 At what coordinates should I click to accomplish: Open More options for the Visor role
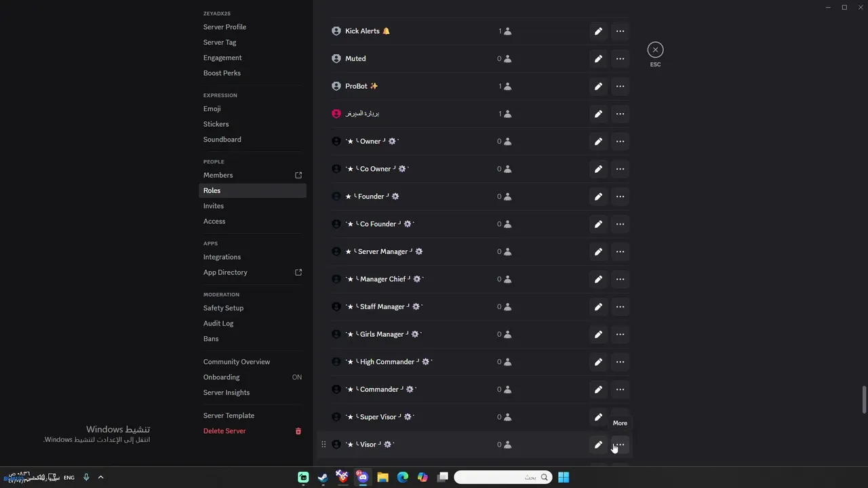click(x=620, y=445)
